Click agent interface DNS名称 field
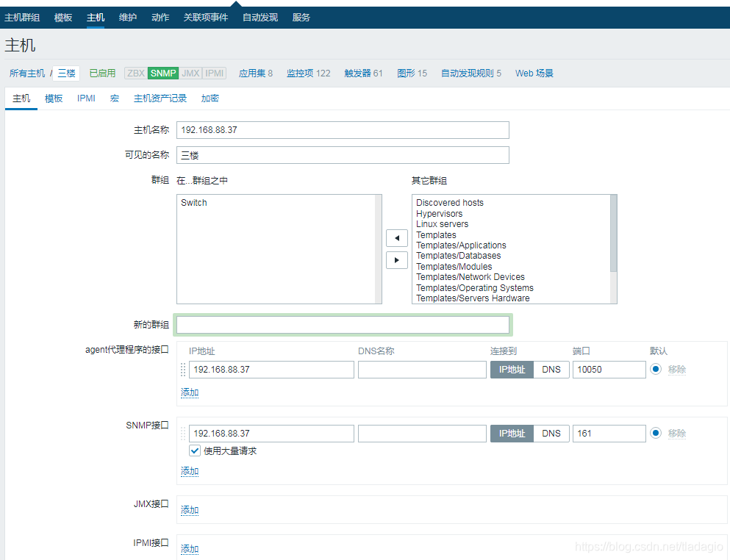Screen dimensions: 730x560 (422, 370)
